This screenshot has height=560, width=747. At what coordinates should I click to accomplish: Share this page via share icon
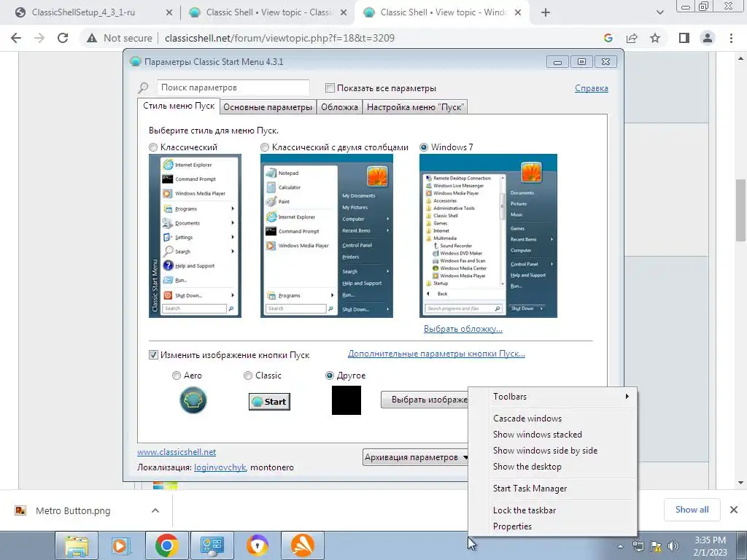(x=632, y=38)
